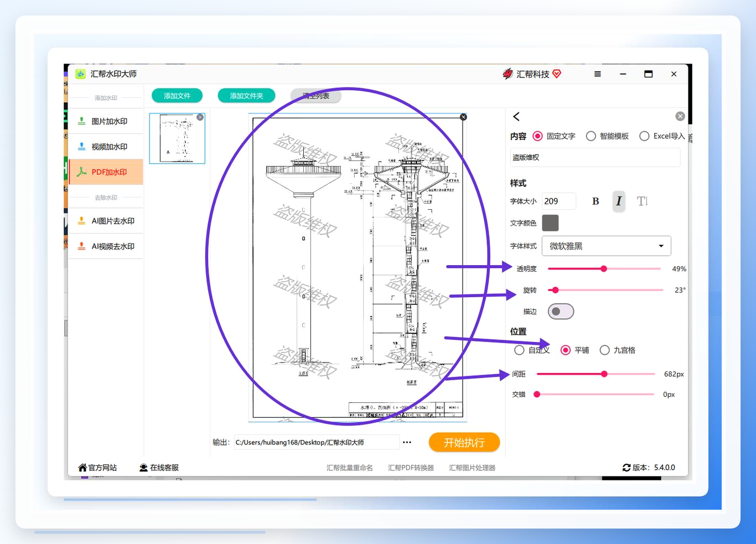The image size is (756, 544).
Task: Click the output path input field
Action: coord(317,442)
